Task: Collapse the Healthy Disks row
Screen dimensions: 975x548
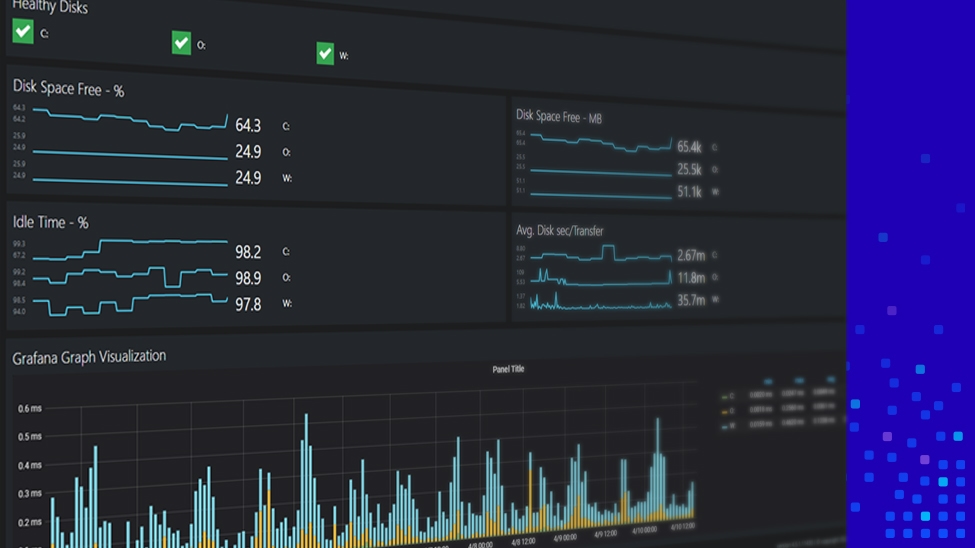Action: click(x=49, y=8)
